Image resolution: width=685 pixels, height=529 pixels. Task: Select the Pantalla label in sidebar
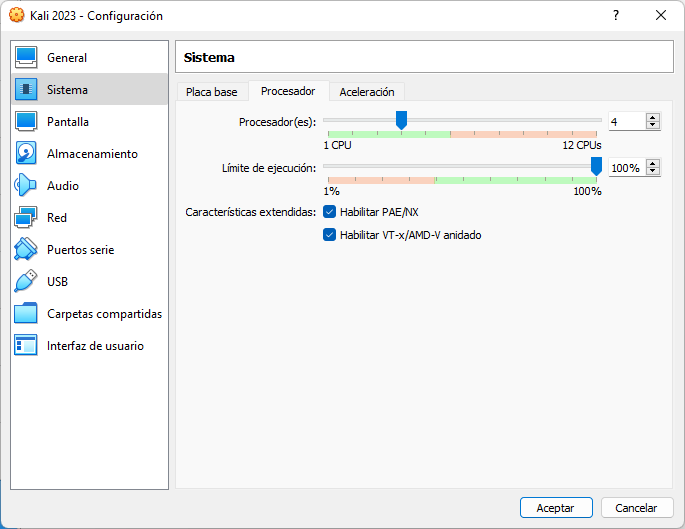[68, 121]
